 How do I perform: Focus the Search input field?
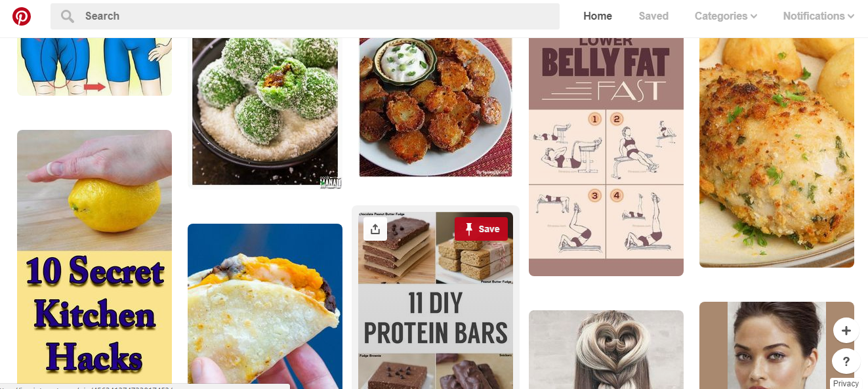305,16
